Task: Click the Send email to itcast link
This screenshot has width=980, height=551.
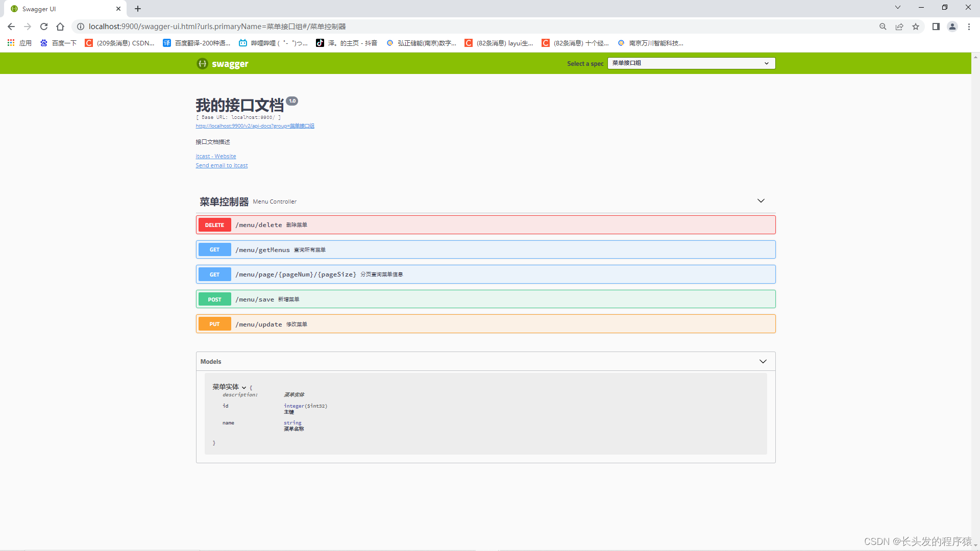Action: [x=222, y=165]
